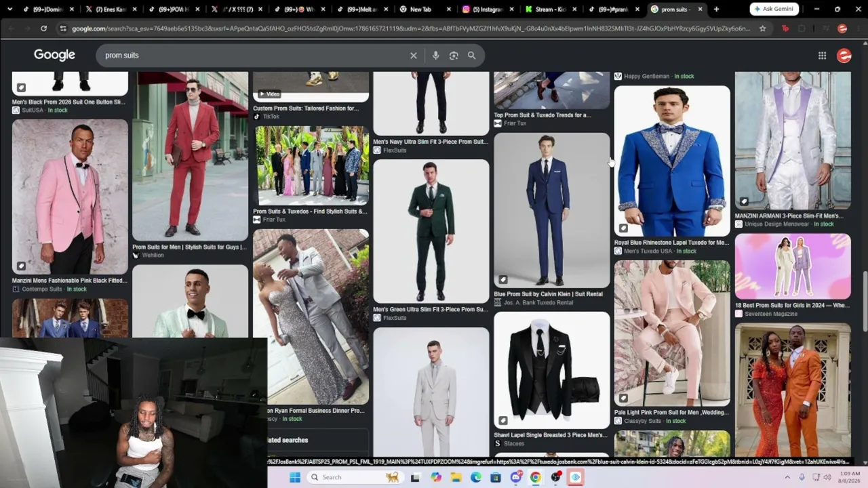Open the beige suit image

point(431,392)
